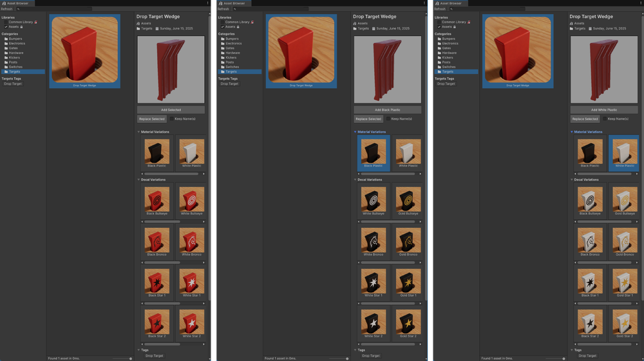644x361 pixels.
Task: Click search magnifier icon in left Asset Browser
Action: [19, 9]
